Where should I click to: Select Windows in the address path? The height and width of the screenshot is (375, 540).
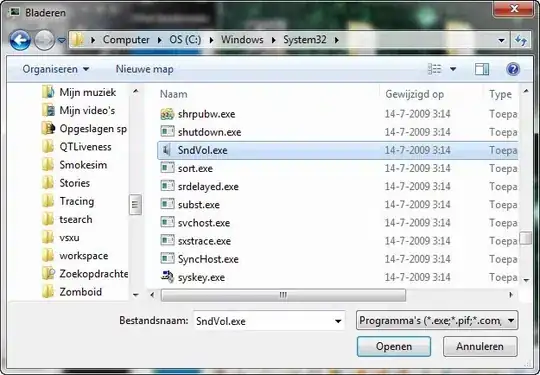click(x=242, y=40)
